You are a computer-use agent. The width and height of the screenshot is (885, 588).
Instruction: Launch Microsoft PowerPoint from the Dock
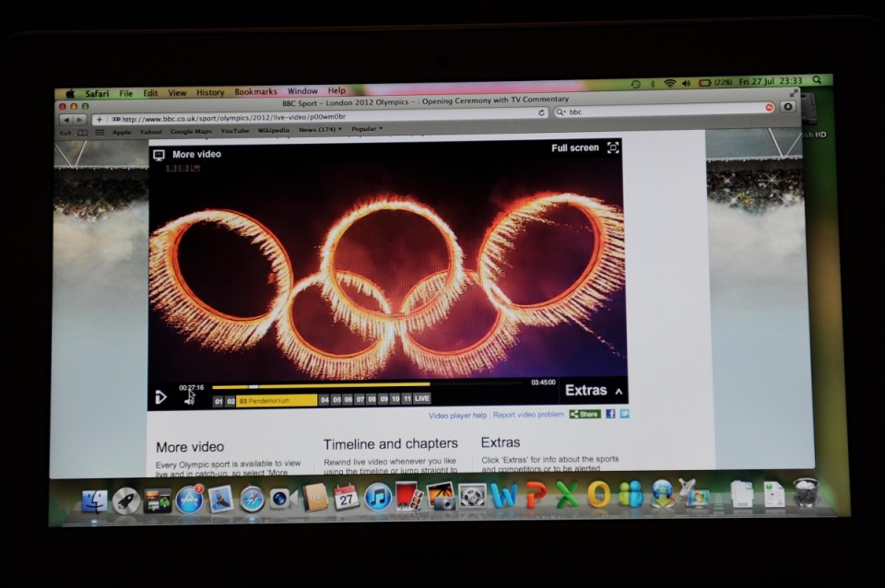[536, 495]
